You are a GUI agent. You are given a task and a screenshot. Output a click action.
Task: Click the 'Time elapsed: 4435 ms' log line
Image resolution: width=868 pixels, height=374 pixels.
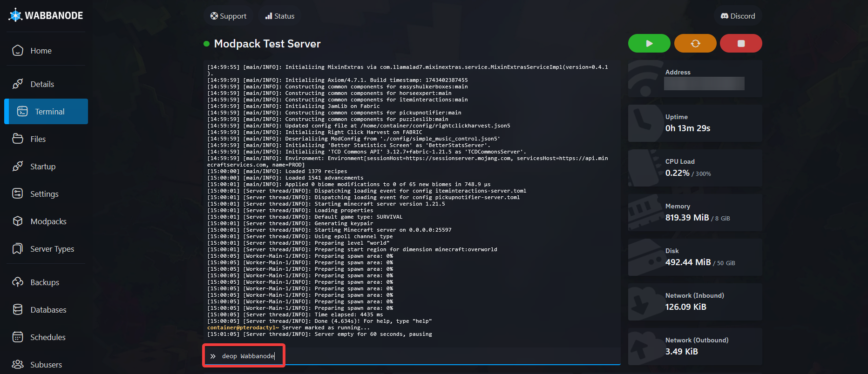point(295,314)
